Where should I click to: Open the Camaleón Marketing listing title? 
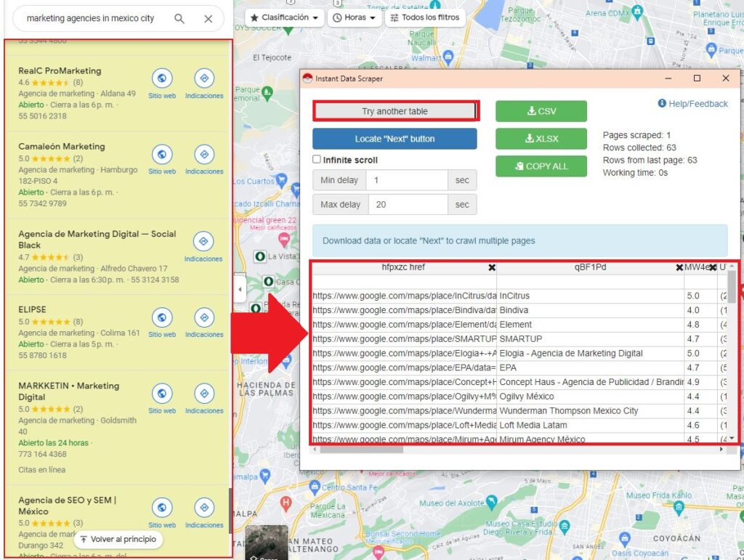[x=62, y=147]
